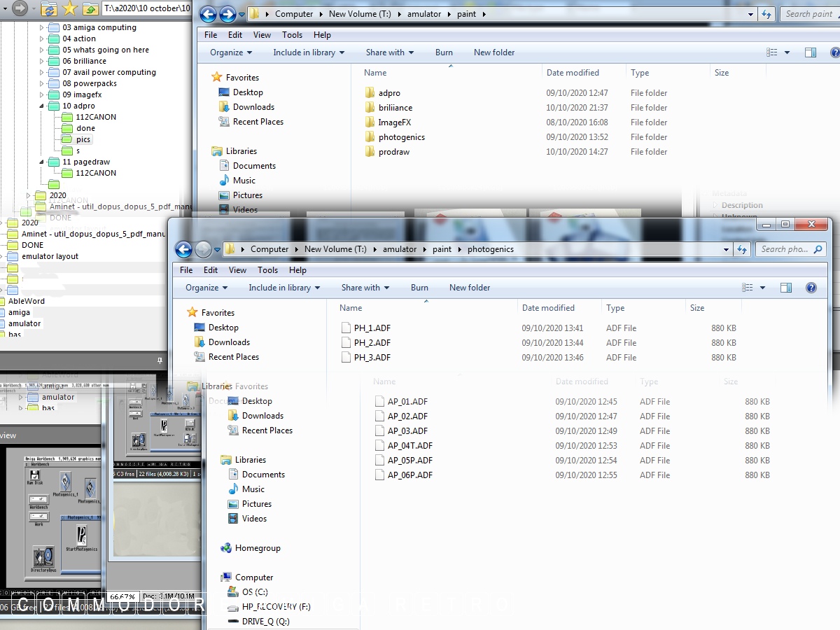Open Organize dropdown in paint window

point(230,52)
